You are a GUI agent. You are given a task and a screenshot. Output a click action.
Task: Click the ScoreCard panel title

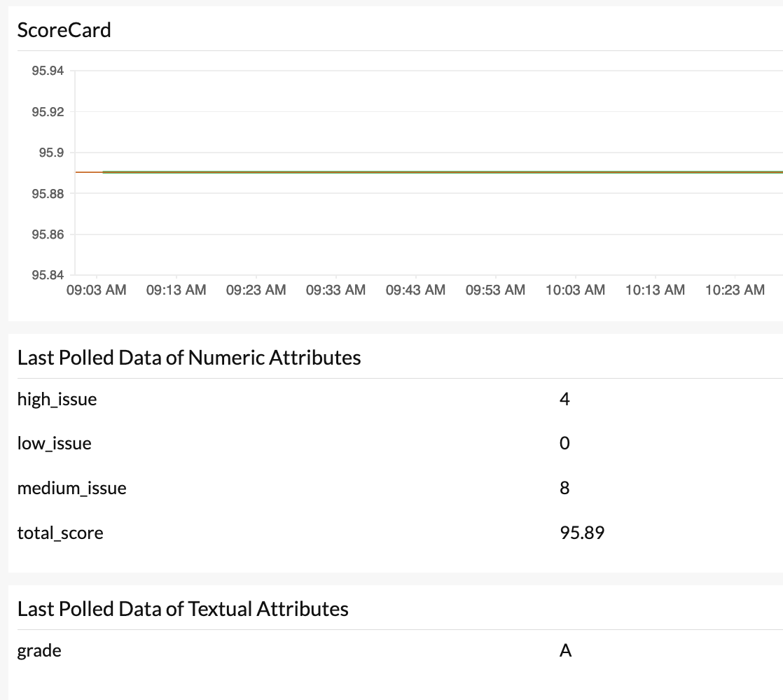(x=64, y=30)
